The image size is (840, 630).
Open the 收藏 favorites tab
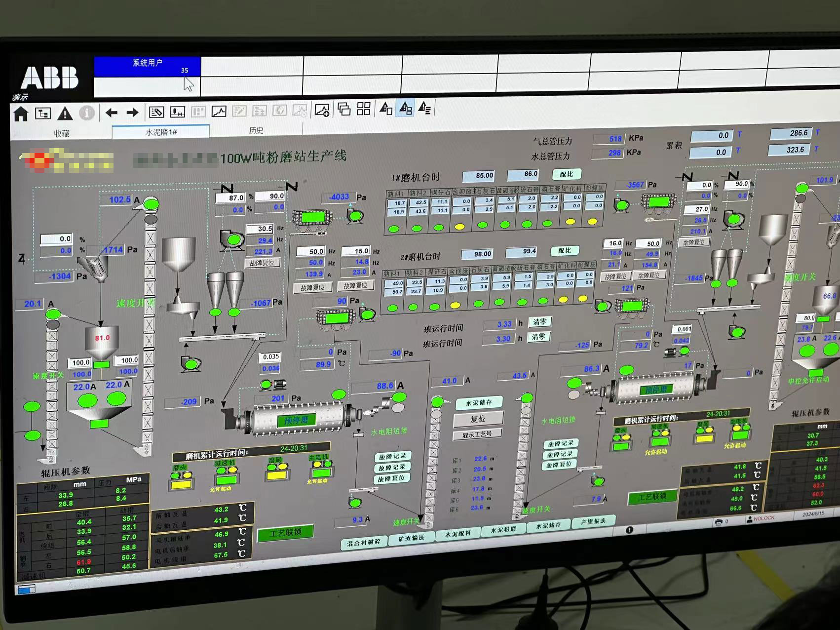62,133
